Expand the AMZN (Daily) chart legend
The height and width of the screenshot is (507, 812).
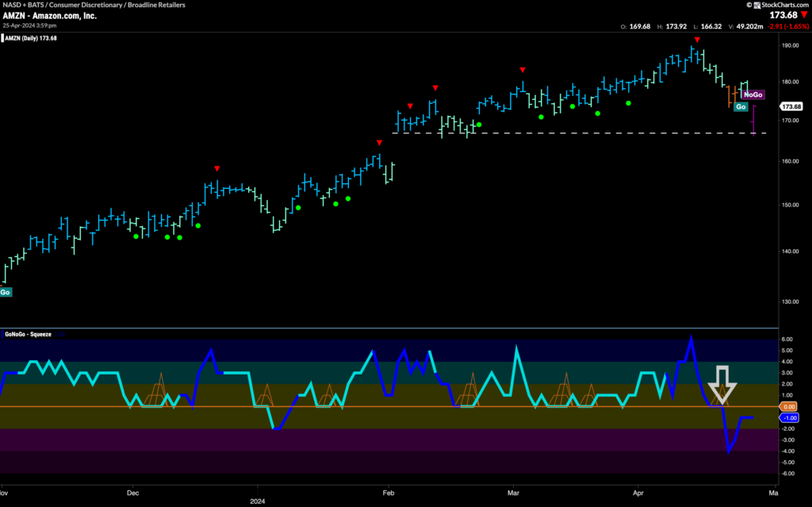coord(30,36)
